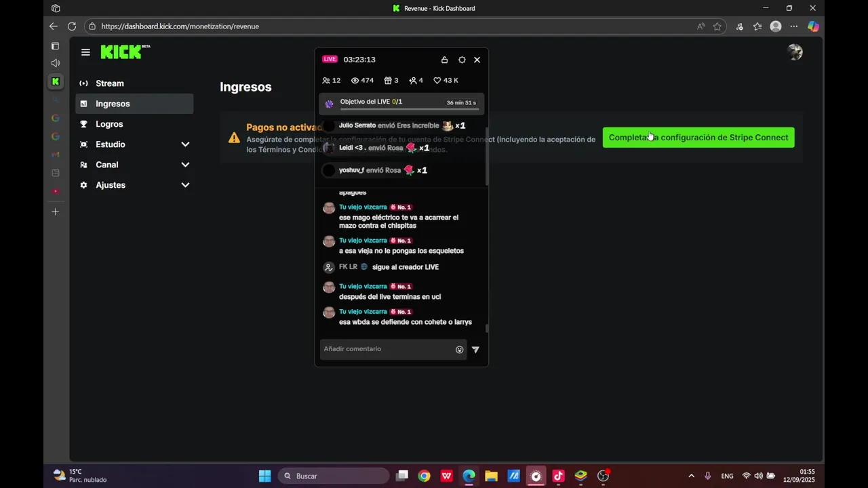Click FK LR follow notification
This screenshot has height=488, width=868.
(381, 267)
